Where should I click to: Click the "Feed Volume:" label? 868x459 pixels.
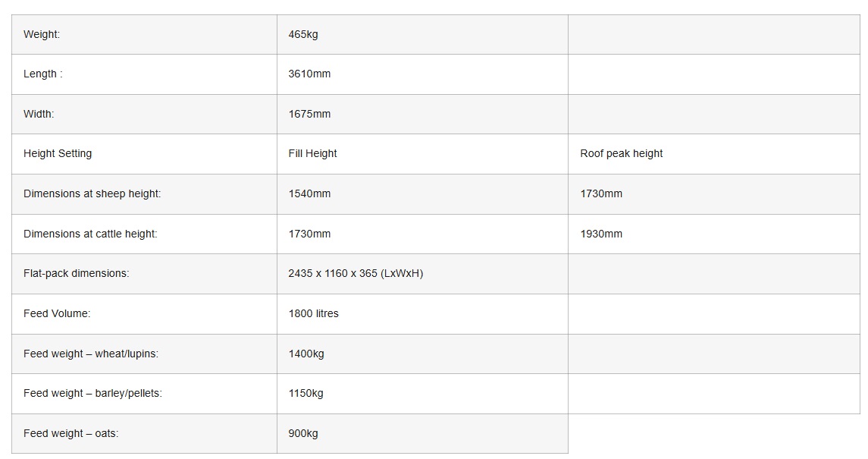click(57, 313)
